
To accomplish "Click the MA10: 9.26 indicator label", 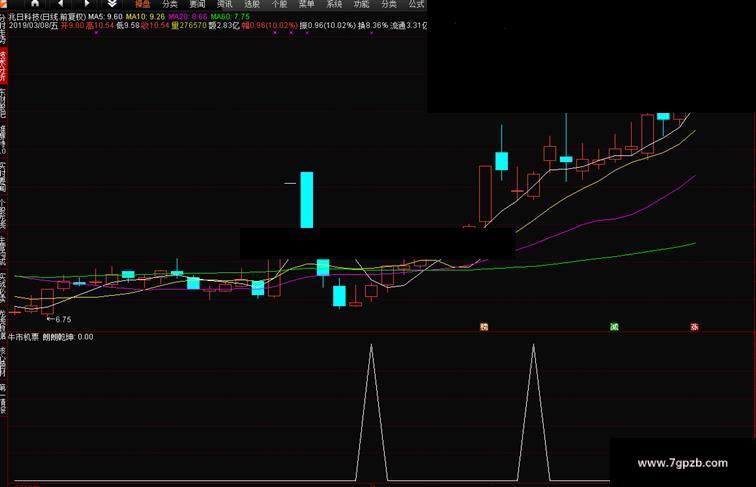I will point(145,16).
